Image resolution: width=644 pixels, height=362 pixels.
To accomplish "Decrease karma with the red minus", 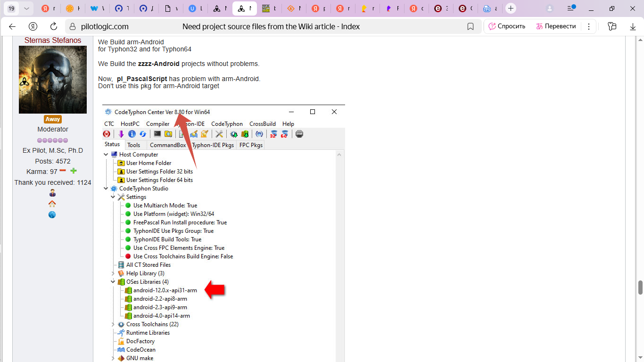I will click(63, 171).
